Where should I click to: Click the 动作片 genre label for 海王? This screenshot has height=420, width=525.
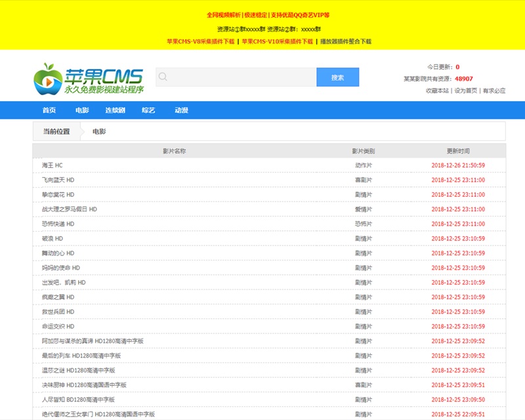pyautogui.click(x=364, y=165)
